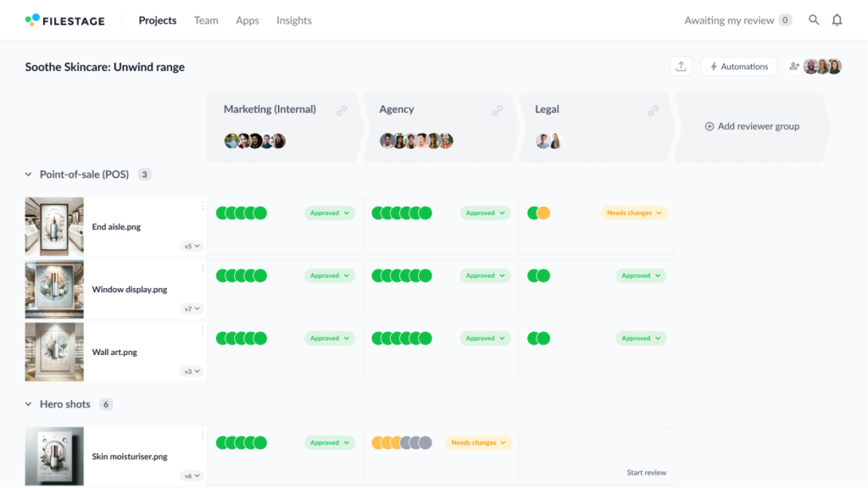868x488 pixels.
Task: Switch to the Team tab
Action: 206,20
